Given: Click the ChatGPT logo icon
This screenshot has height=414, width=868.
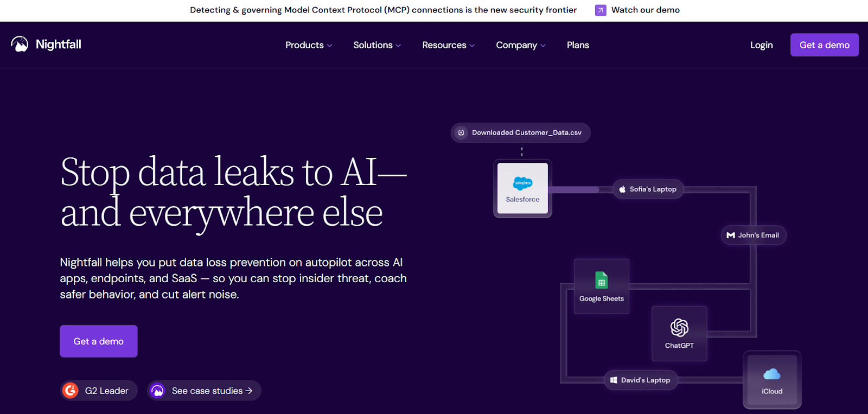Looking at the screenshot, I should (679, 328).
